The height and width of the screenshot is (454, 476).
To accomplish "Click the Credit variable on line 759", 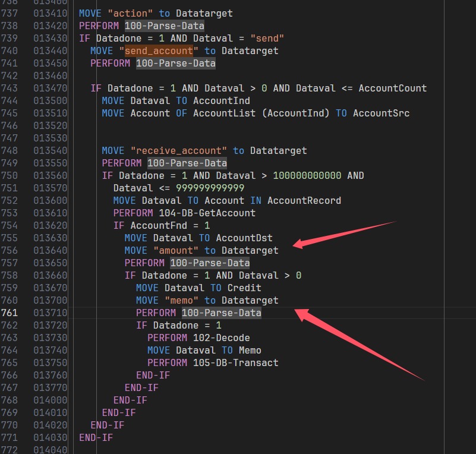I will [244, 288].
